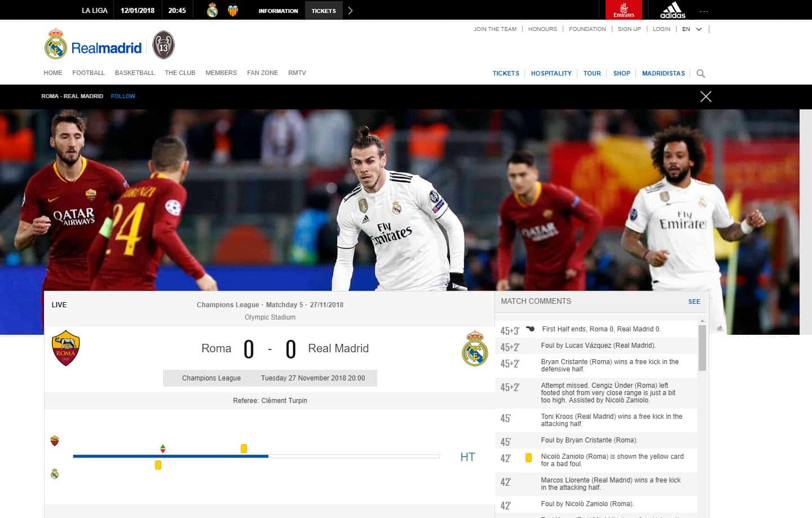Click the Real Madrid team name in scoreboard
The image size is (812, 518).
coord(338,348)
